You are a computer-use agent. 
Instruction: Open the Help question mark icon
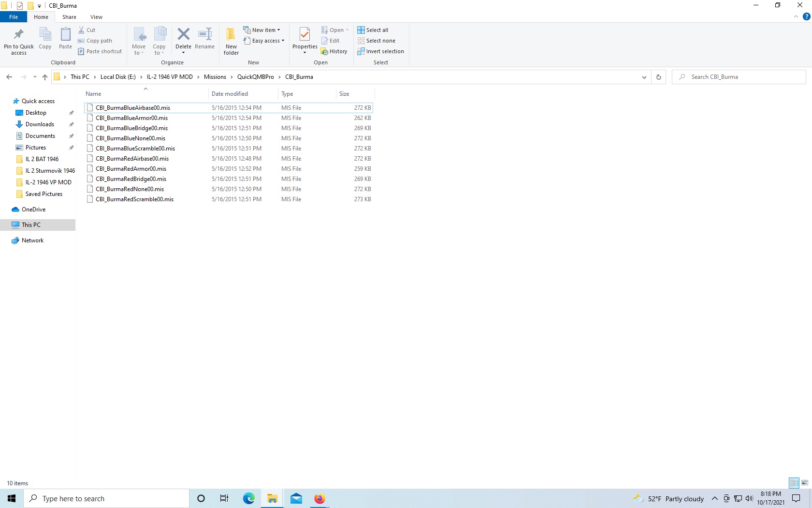806,17
